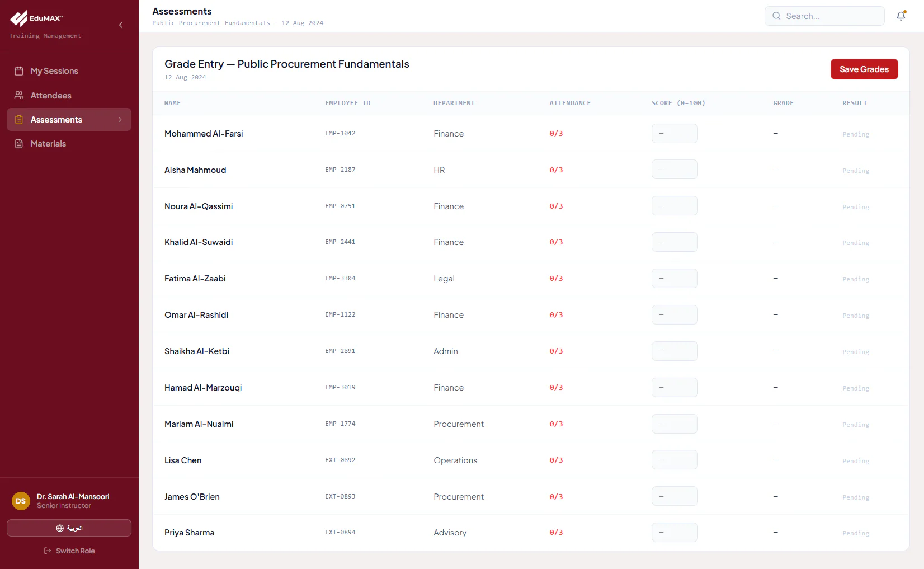This screenshot has width=924, height=569.
Task: Open My Sessions page
Action: [x=69, y=71]
